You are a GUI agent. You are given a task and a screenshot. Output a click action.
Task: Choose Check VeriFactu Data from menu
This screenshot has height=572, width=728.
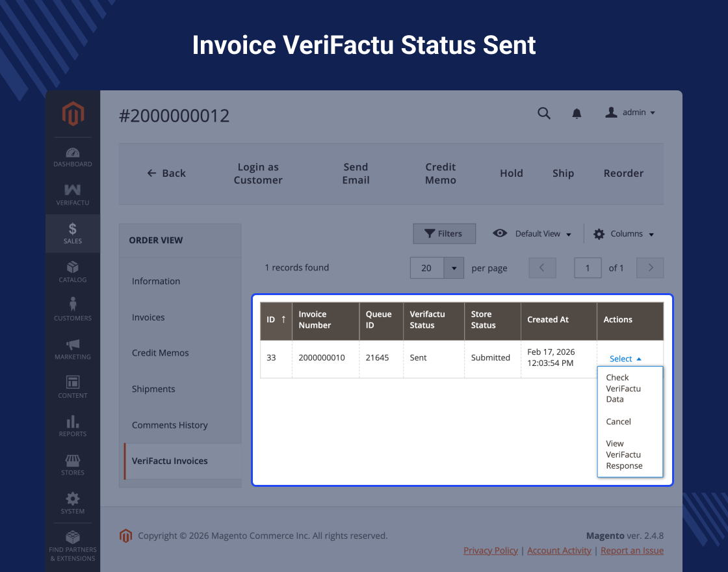pos(623,388)
